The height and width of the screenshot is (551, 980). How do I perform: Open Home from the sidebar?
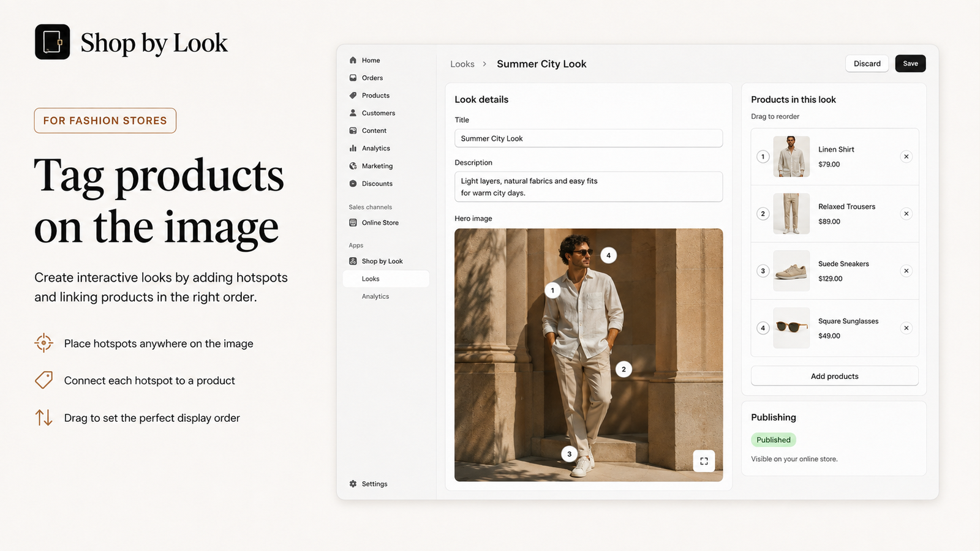(364, 60)
